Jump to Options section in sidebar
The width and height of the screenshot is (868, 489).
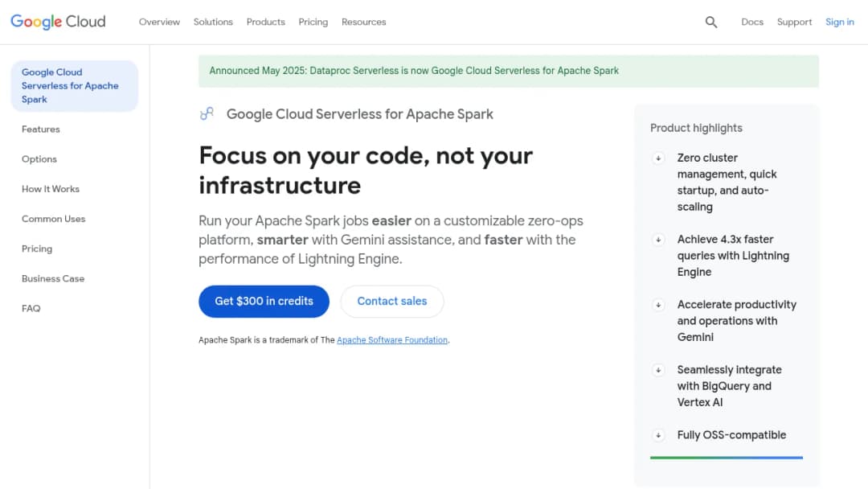(x=39, y=159)
